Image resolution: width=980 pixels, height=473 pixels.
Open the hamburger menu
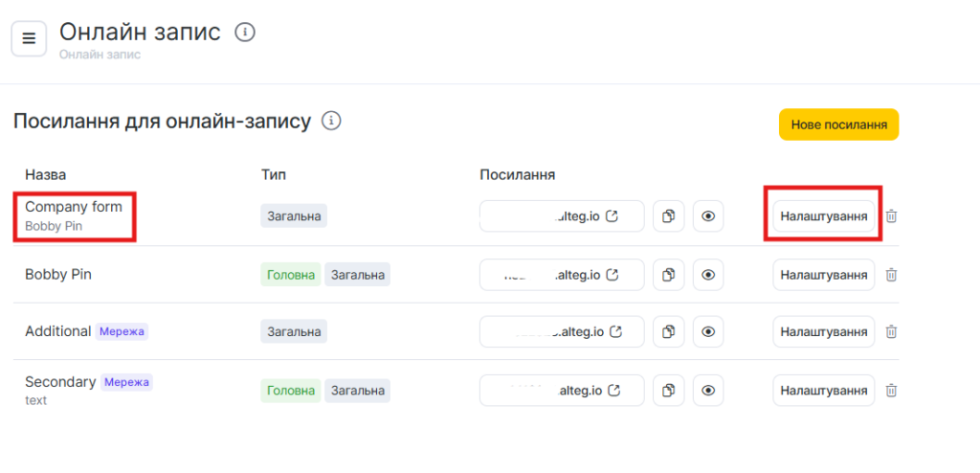(29, 38)
